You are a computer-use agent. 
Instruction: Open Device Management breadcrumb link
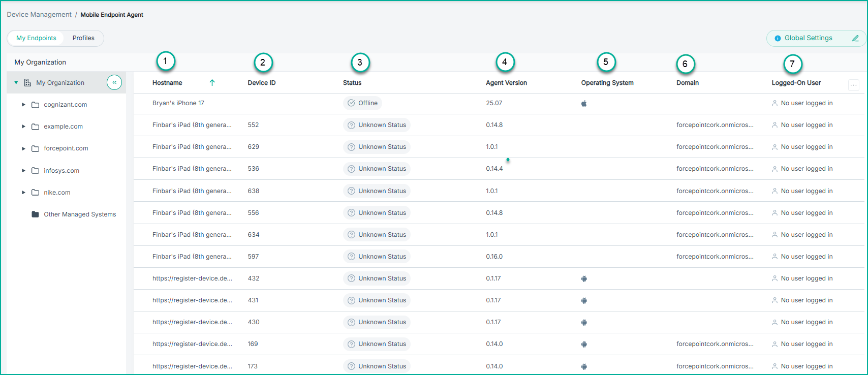pyautogui.click(x=39, y=15)
